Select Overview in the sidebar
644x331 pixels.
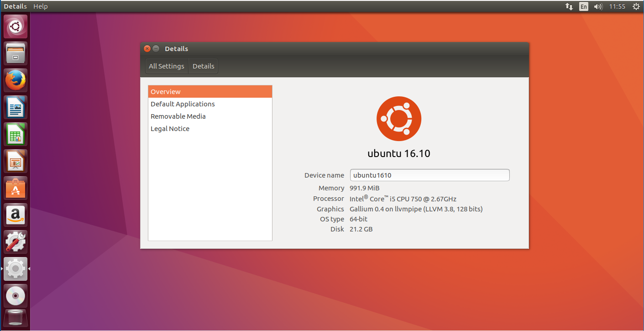pyautogui.click(x=210, y=92)
